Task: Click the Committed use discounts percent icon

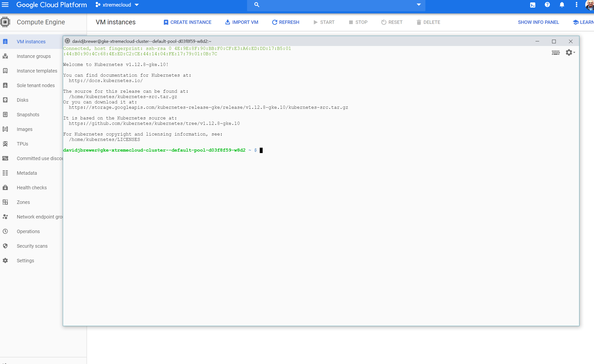Action: pos(5,158)
